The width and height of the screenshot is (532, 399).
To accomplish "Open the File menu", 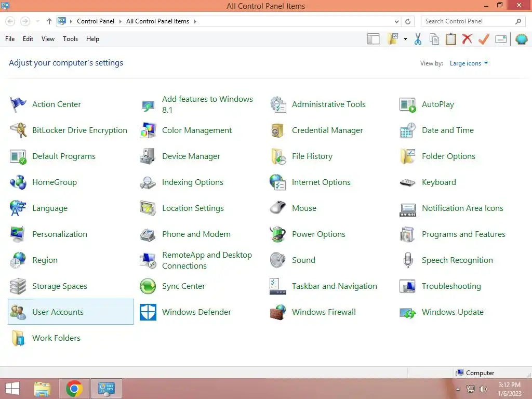I will (10, 39).
